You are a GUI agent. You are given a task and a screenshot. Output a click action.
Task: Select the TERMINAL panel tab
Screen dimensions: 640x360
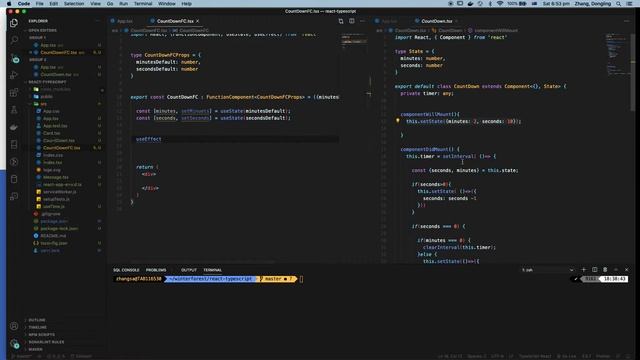(212, 270)
